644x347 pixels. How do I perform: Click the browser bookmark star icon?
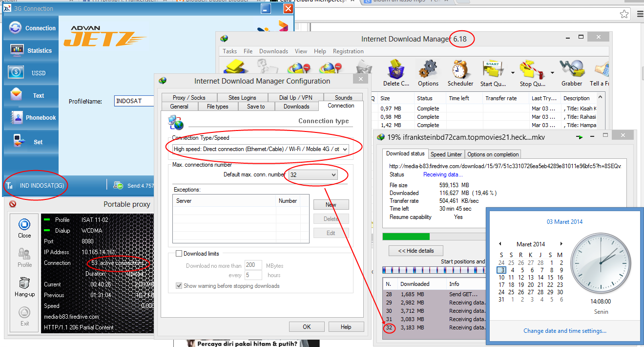coord(623,14)
